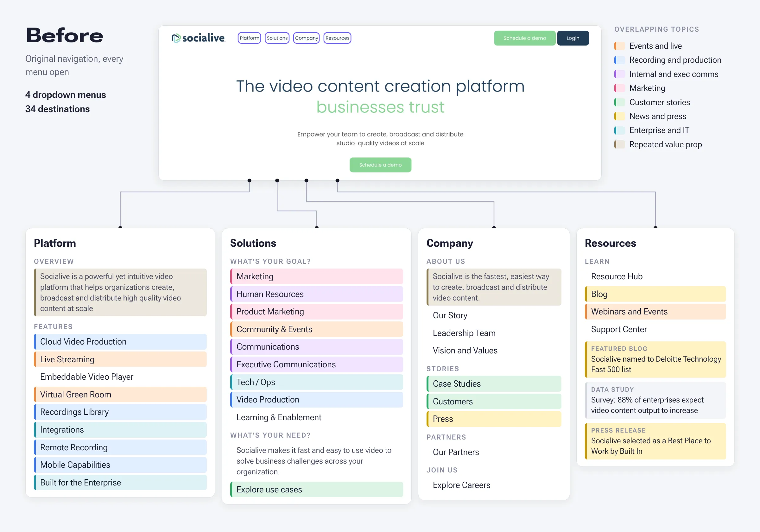
Task: Open Cloud Video Production feature
Action: point(120,342)
